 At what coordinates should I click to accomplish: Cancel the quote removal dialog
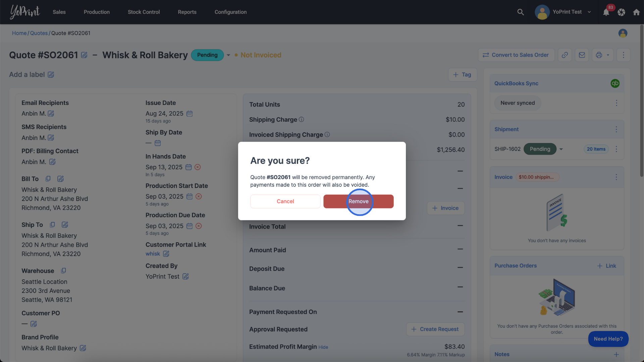point(285,201)
